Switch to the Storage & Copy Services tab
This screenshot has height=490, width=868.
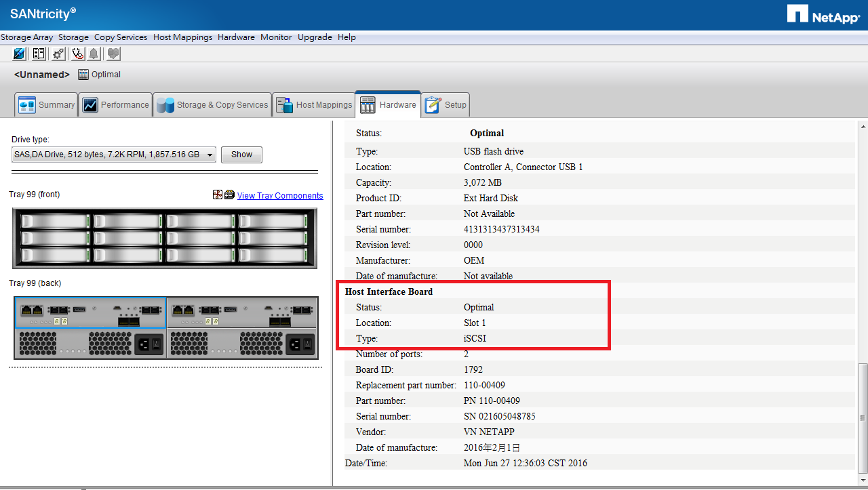coord(212,104)
